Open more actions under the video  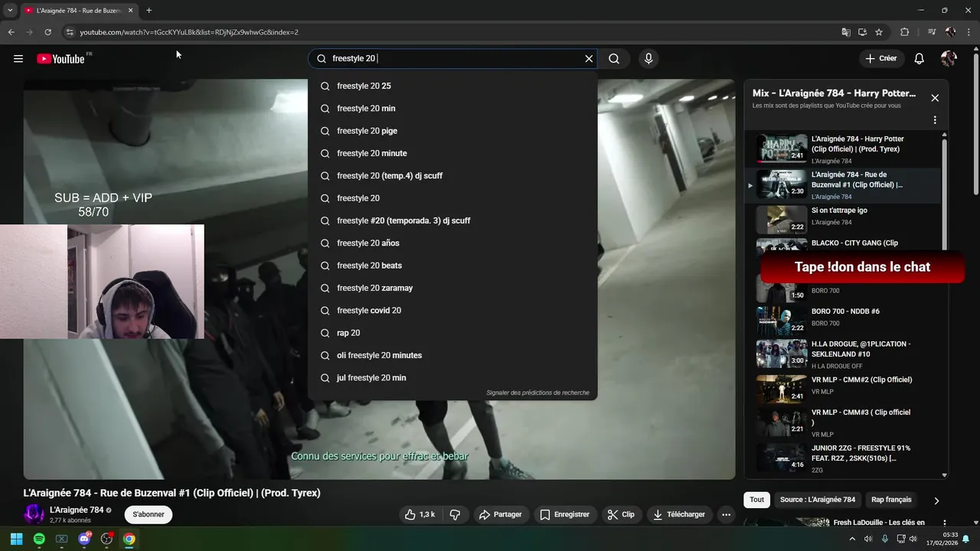[727, 515]
